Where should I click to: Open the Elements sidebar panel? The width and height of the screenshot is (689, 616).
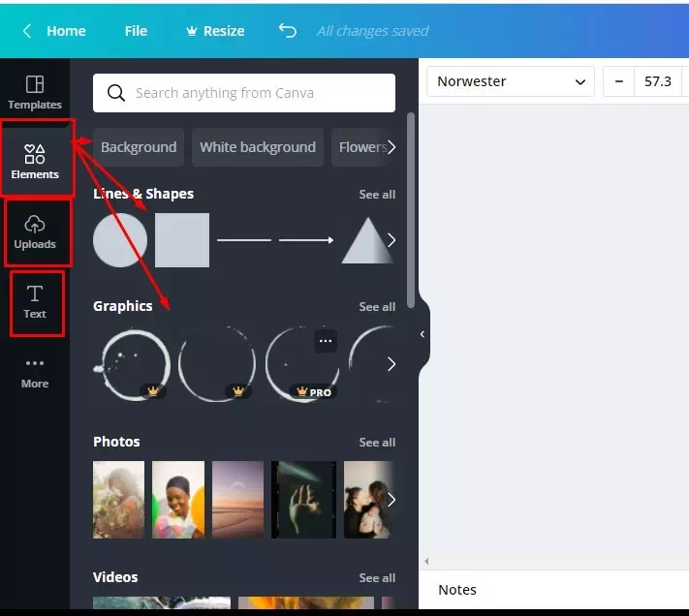coord(35,162)
